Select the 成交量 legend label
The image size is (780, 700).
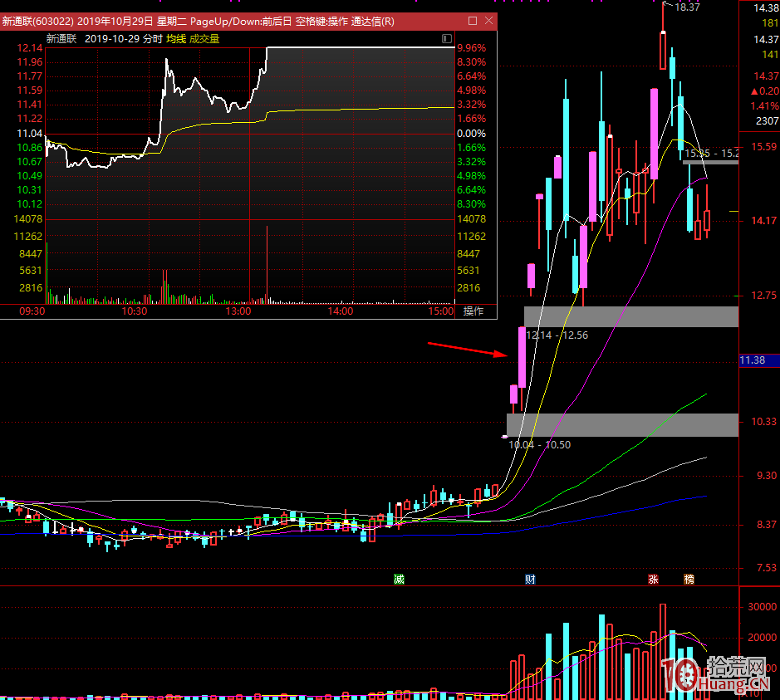(x=204, y=39)
